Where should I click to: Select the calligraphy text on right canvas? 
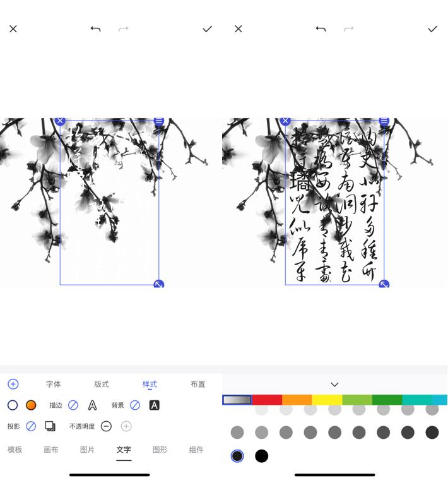(x=334, y=203)
